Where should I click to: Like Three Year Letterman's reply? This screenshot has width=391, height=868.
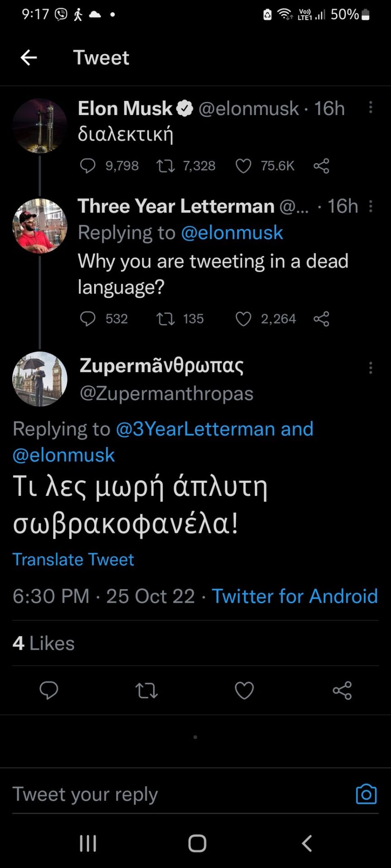(x=243, y=319)
